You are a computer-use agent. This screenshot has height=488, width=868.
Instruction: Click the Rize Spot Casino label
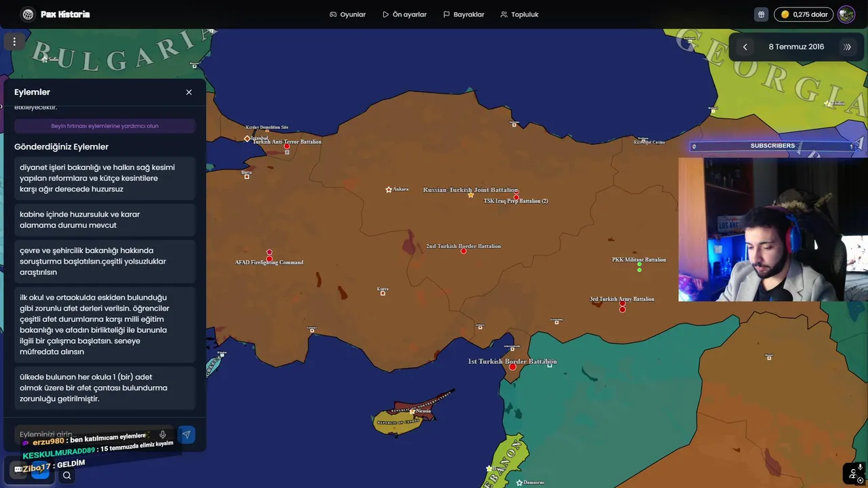pyautogui.click(x=650, y=142)
